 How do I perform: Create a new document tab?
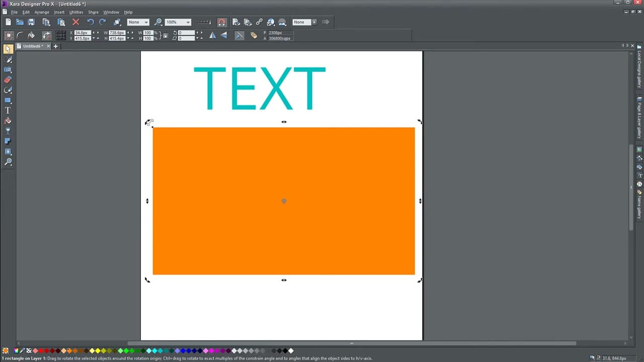coord(55,46)
